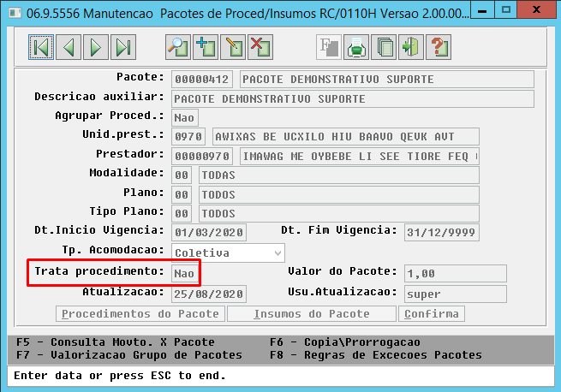This screenshot has width=561, height=392.
Task: Click the Descricao auxiliar field
Action: 353,99
